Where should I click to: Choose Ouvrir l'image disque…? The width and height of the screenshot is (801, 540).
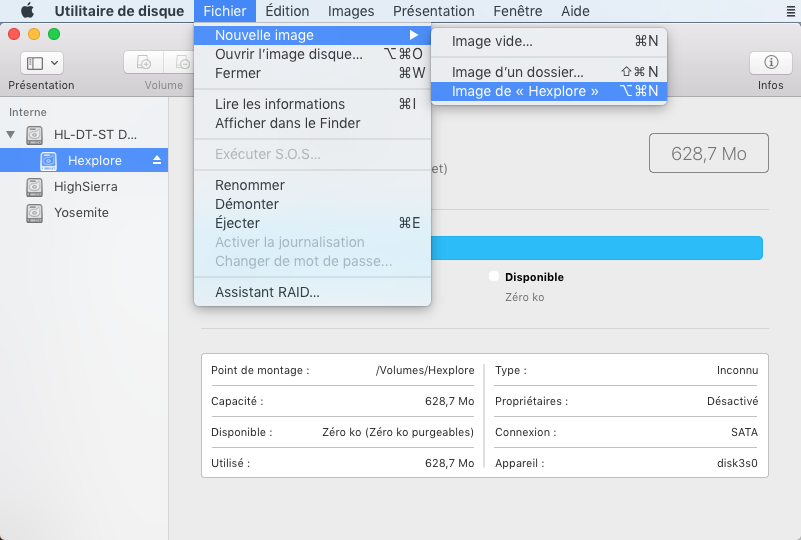312,54
